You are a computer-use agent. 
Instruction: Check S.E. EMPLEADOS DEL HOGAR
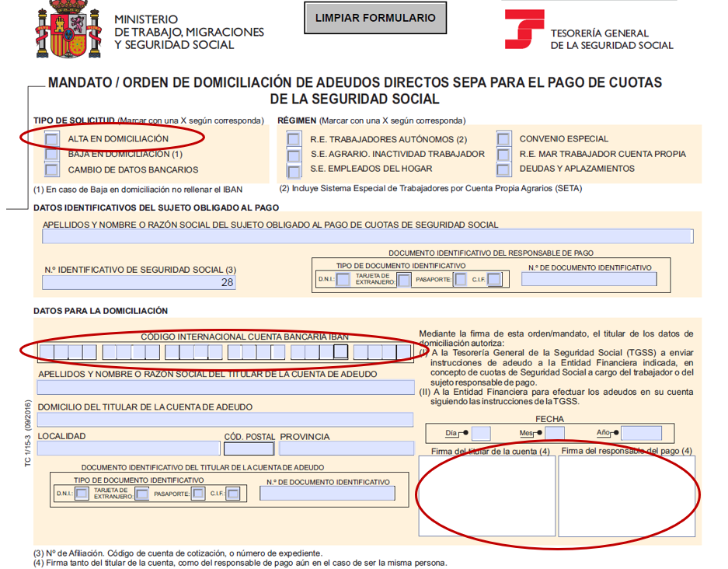[293, 169]
